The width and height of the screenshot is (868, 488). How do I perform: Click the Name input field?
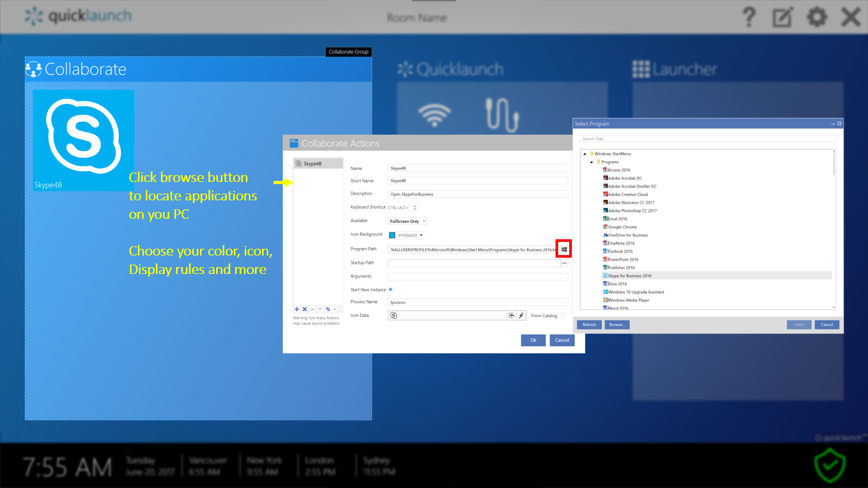478,168
